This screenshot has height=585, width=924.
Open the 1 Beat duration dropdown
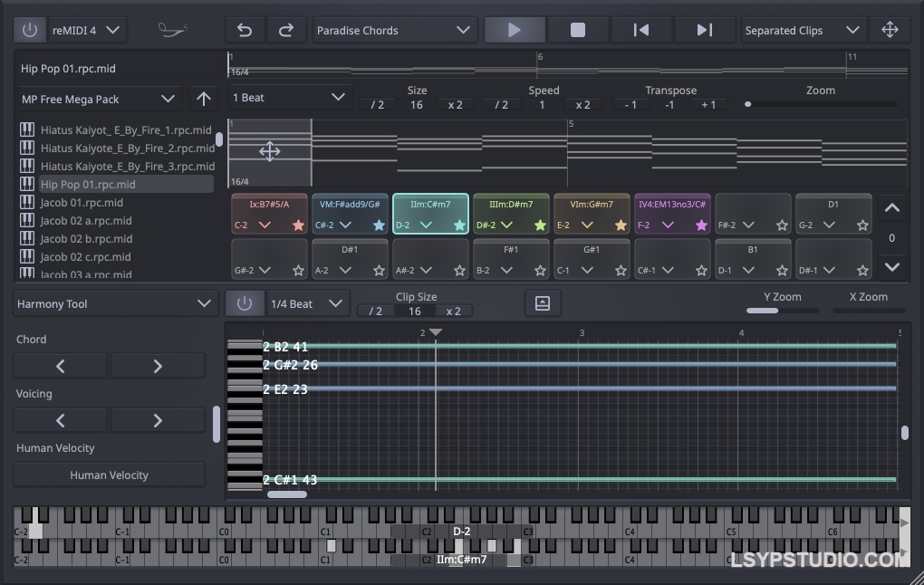(x=288, y=96)
